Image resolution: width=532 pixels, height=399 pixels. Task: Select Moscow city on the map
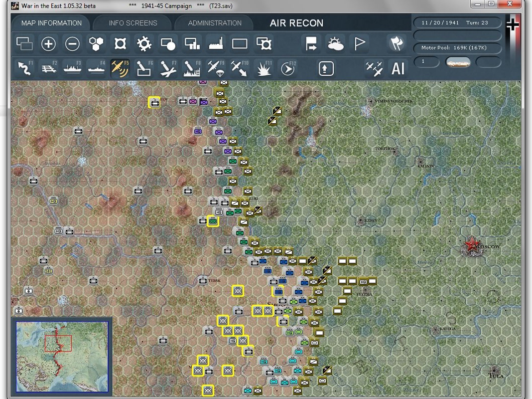[471, 245]
